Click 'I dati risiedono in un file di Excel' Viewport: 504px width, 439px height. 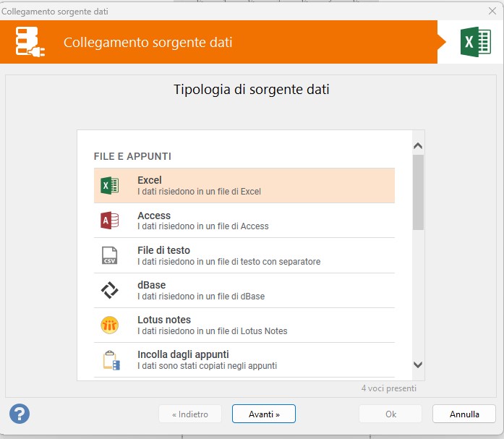pyautogui.click(x=199, y=192)
